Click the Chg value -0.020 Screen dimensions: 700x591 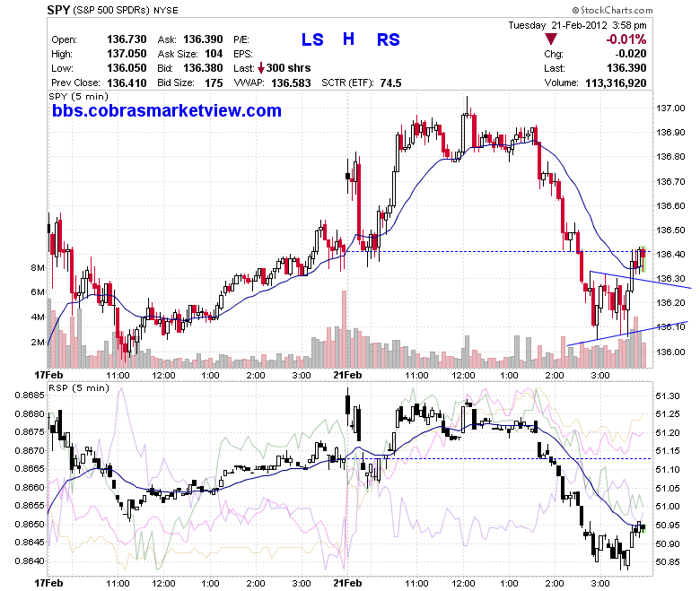coord(631,54)
